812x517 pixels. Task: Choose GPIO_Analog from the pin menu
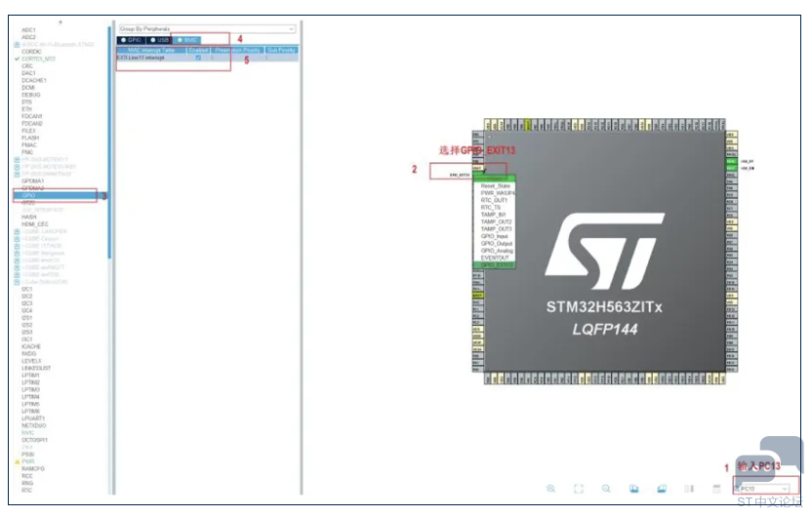pyautogui.click(x=495, y=251)
